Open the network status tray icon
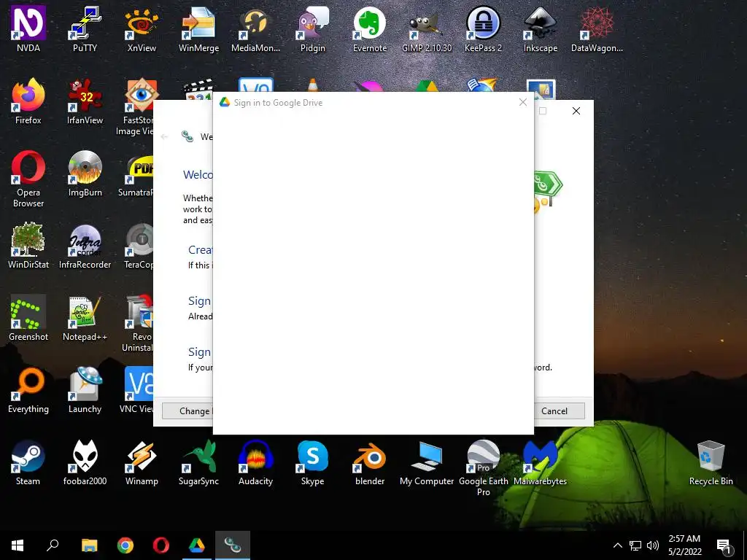Screen dimensions: 747x560 [x=635, y=545]
